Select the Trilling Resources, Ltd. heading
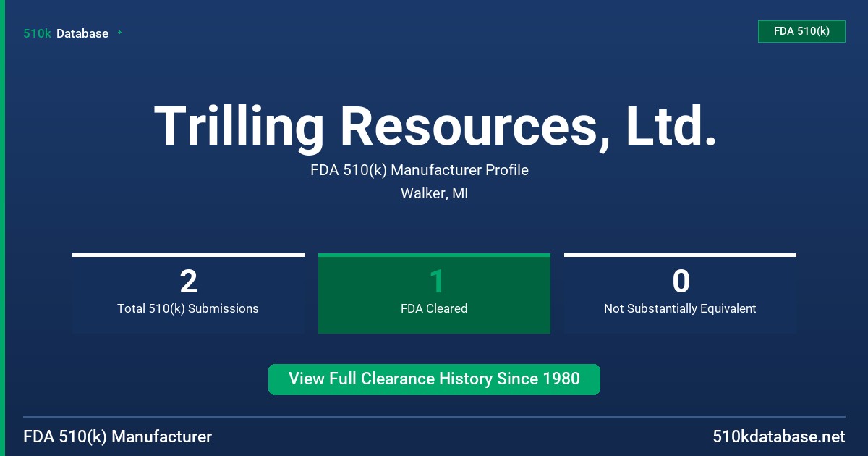Screen dimensions: 868x456 click(434, 127)
